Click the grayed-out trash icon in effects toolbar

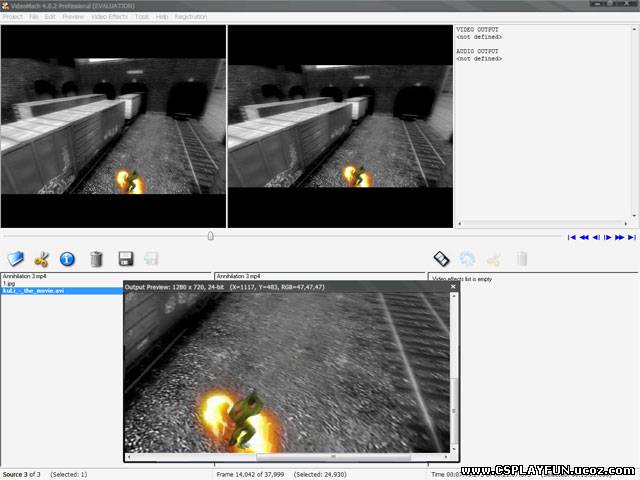click(522, 259)
